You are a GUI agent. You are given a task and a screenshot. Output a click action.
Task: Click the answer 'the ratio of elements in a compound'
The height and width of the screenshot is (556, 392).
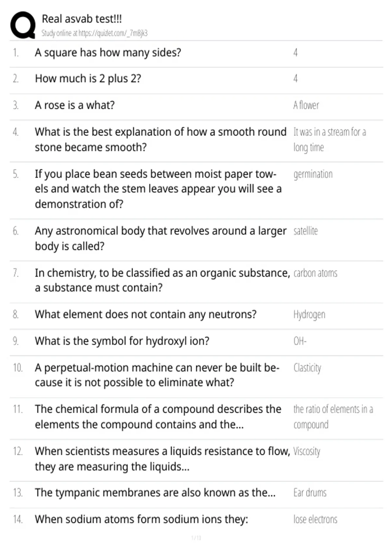(x=333, y=417)
